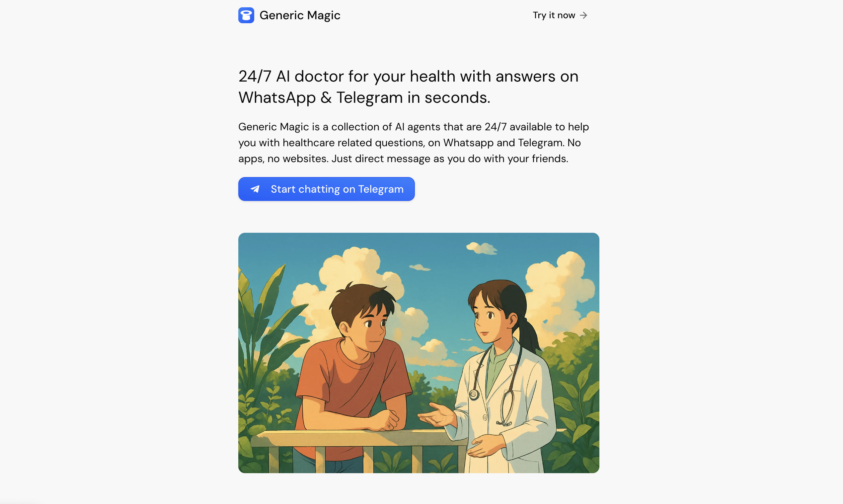Screen dimensions: 843x504
Task: Click the Generic Magic hat logo icon
Action: click(246, 15)
